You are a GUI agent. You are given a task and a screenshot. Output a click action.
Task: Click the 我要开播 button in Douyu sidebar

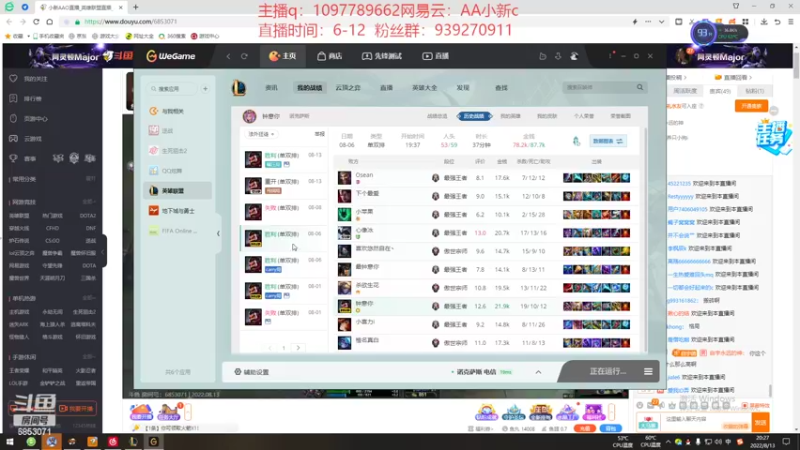77,409
